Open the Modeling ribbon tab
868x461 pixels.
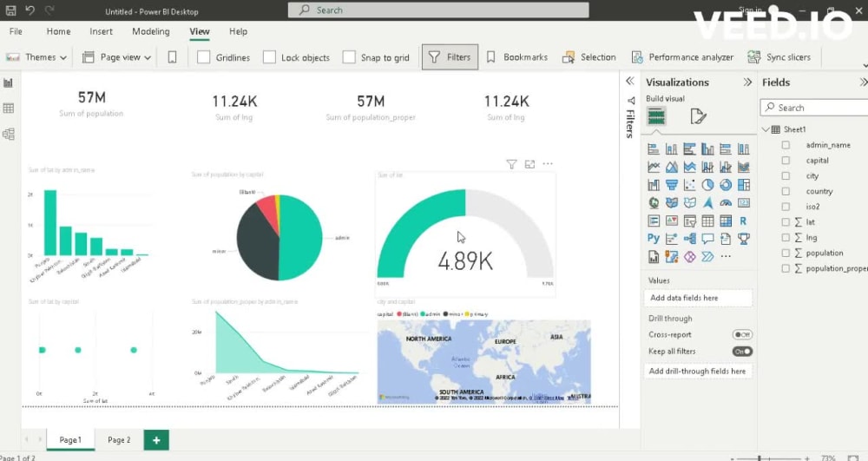pyautogui.click(x=150, y=31)
